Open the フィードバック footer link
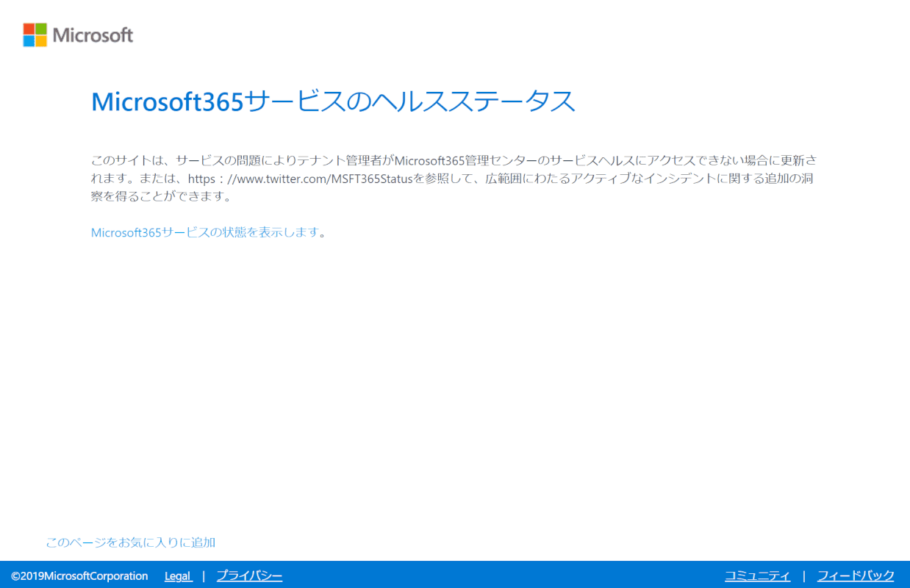 856,576
